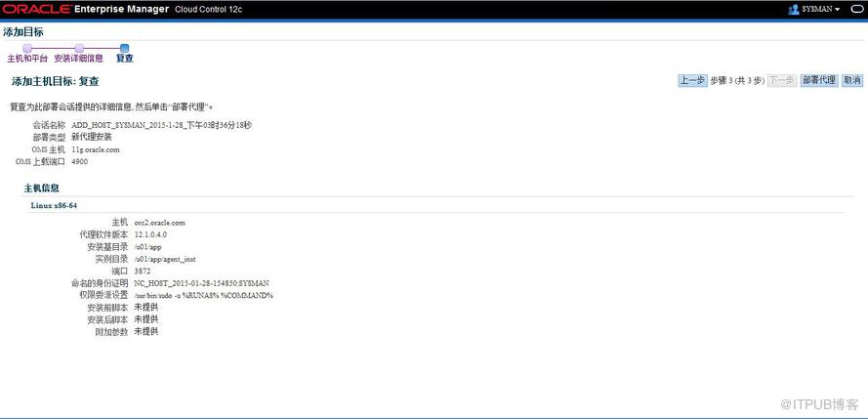Click the agent version 12.1.0.4.0

point(150,234)
